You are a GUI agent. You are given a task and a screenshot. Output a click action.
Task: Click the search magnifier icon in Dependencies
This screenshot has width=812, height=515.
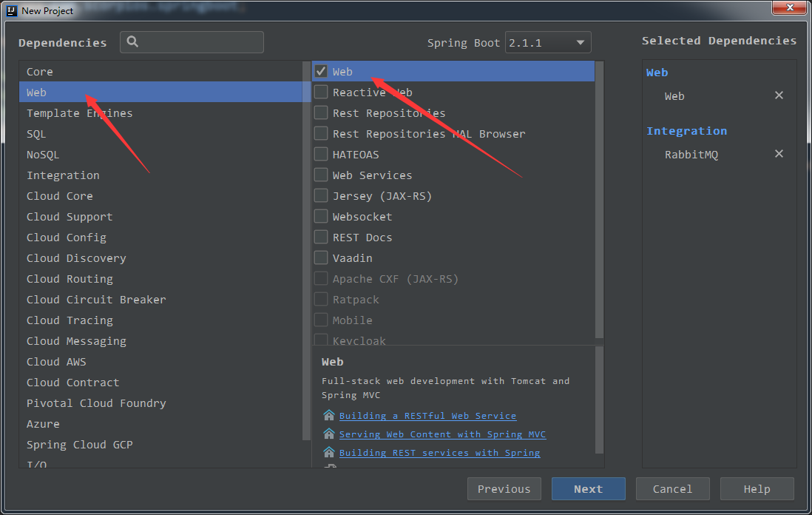tap(132, 42)
